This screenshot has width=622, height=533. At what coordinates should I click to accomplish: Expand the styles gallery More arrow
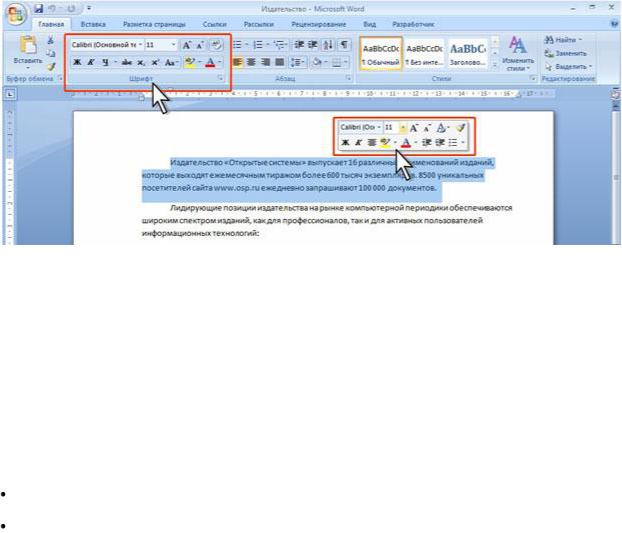click(495, 65)
